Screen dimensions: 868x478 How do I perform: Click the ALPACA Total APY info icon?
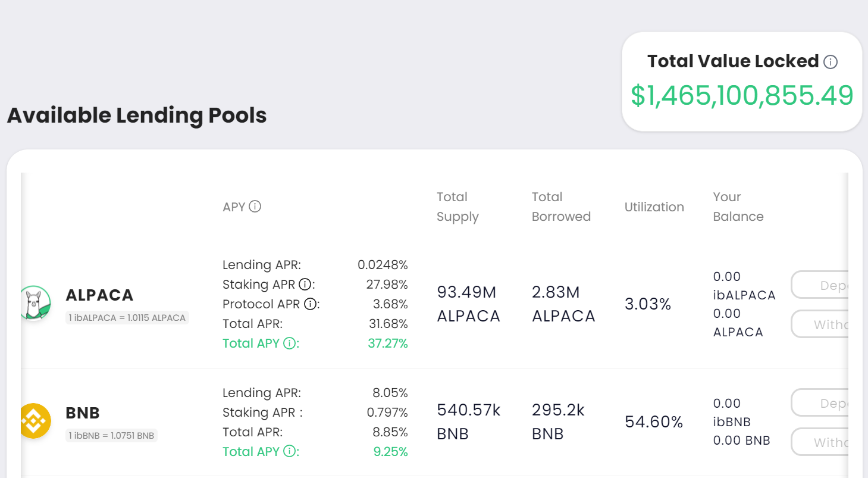pos(289,343)
